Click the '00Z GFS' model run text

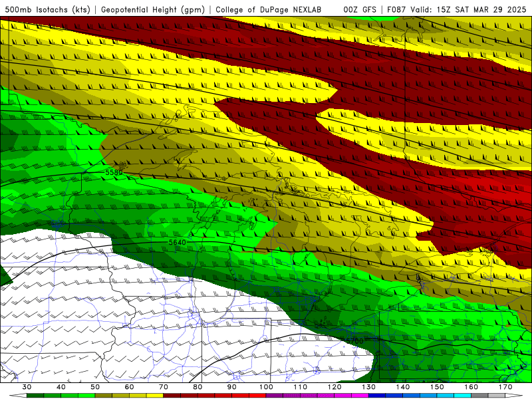360,9
